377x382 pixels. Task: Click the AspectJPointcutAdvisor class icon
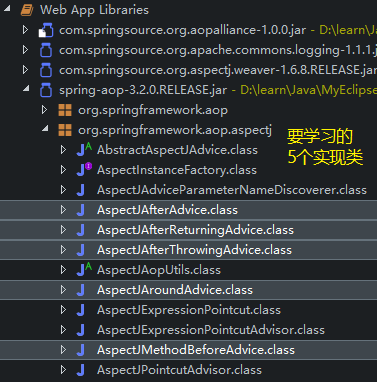[x=80, y=370]
